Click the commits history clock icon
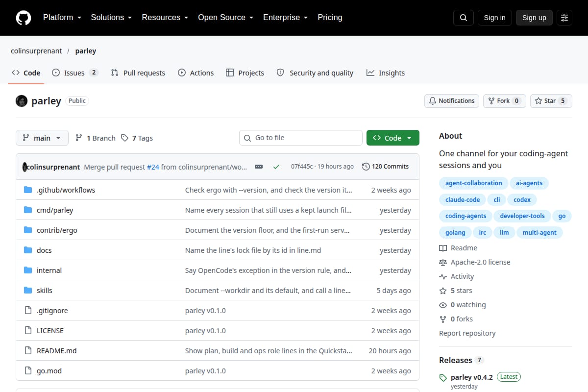 coord(366,167)
